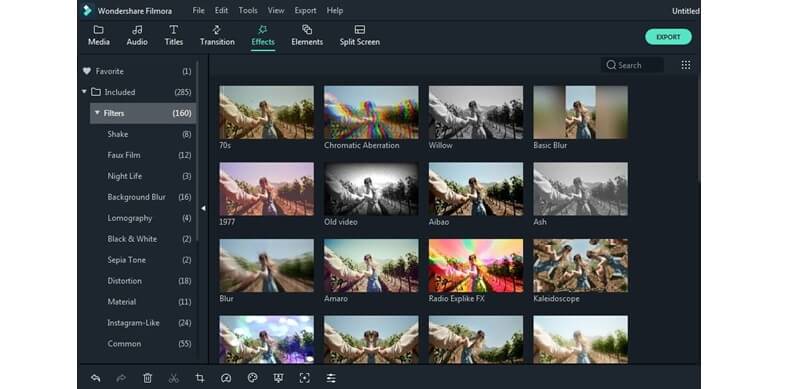Collapse the sidebar with the left arrow

[203, 208]
